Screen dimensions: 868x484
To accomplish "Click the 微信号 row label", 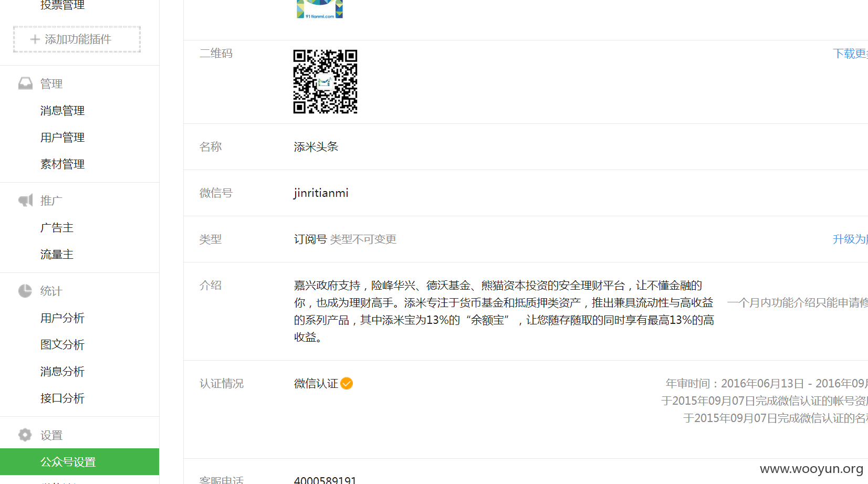I will (x=216, y=193).
